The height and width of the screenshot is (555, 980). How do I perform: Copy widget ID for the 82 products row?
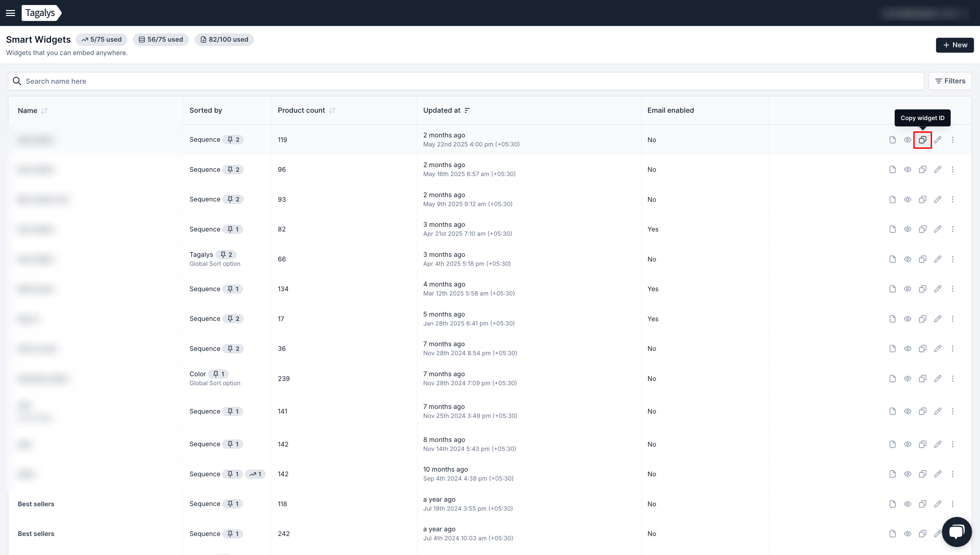922,229
